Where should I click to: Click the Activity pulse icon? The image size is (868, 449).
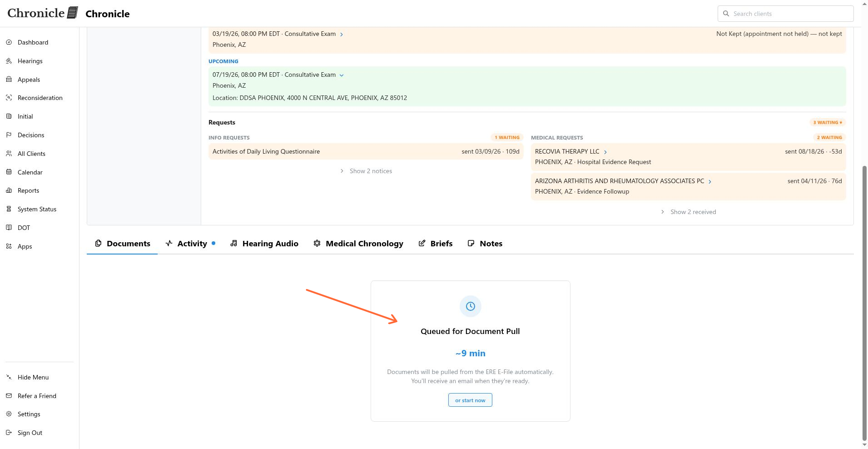pos(169,244)
